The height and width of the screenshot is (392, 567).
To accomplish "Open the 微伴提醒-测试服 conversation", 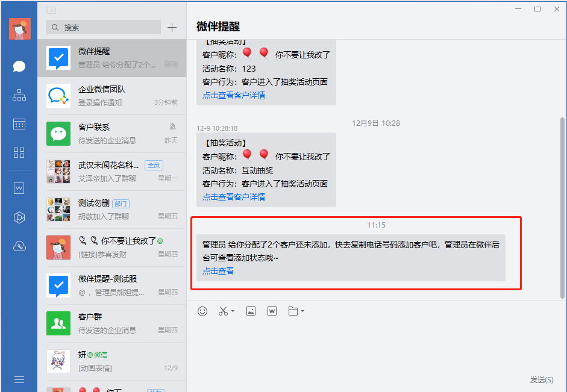I will [112, 286].
